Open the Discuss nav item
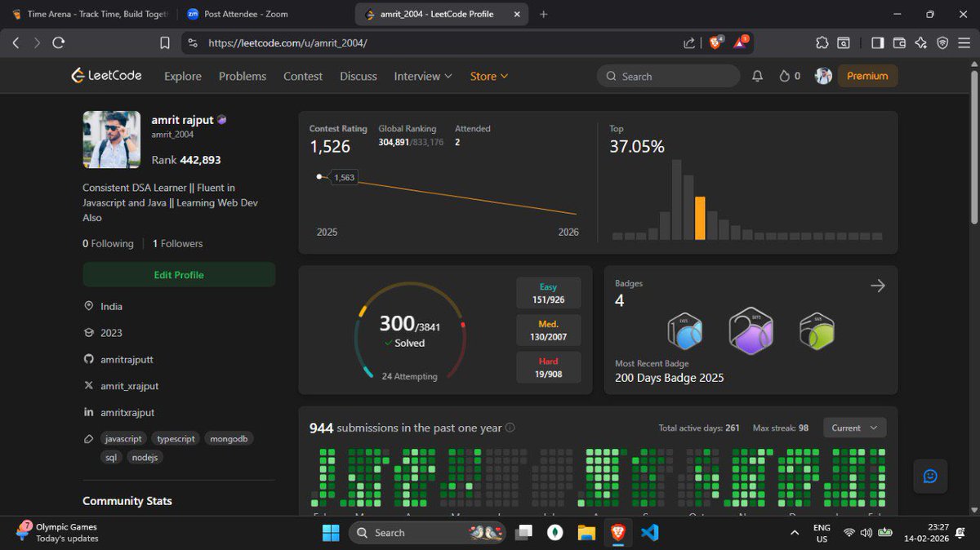Viewport: 980px width, 550px height. [359, 76]
